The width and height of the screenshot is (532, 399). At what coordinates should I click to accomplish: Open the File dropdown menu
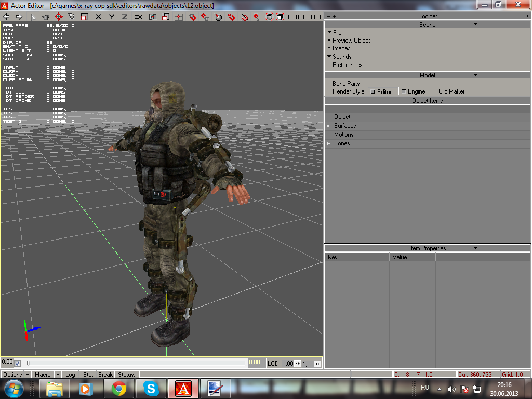click(x=335, y=33)
